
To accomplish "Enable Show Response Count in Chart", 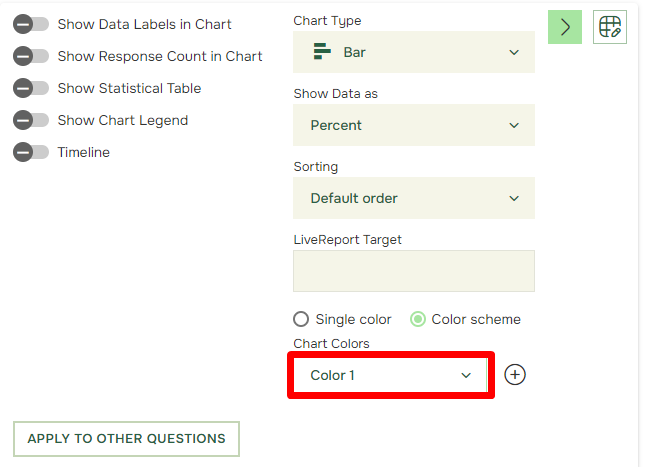I will click(x=31, y=56).
